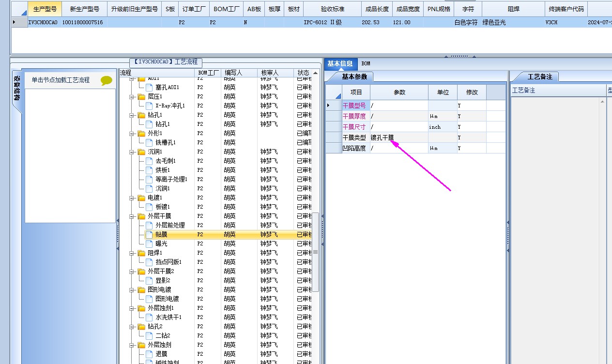Click the 电镀1 folder icon

pyautogui.click(x=141, y=197)
